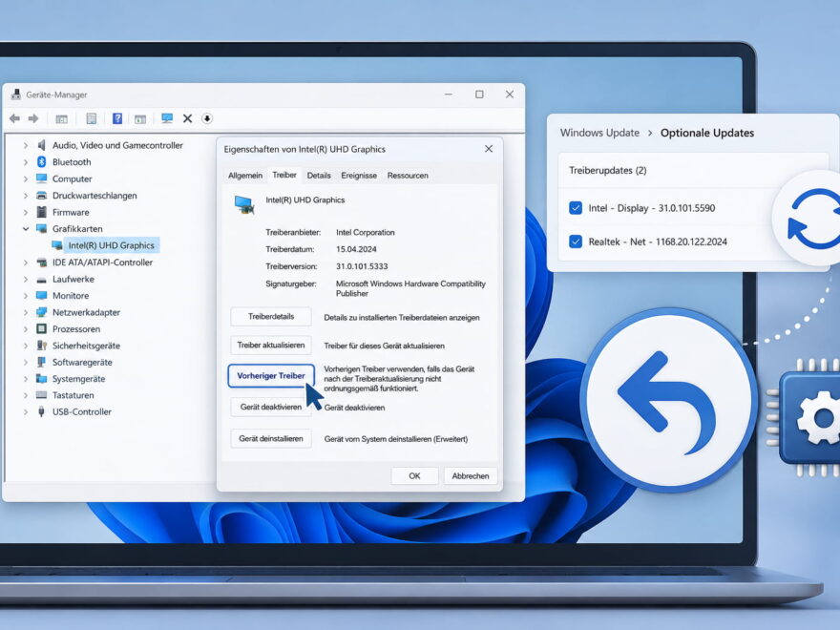840x630 pixels.
Task: Click the IDE ATA/ATAPI-Controller icon
Action: (41, 262)
